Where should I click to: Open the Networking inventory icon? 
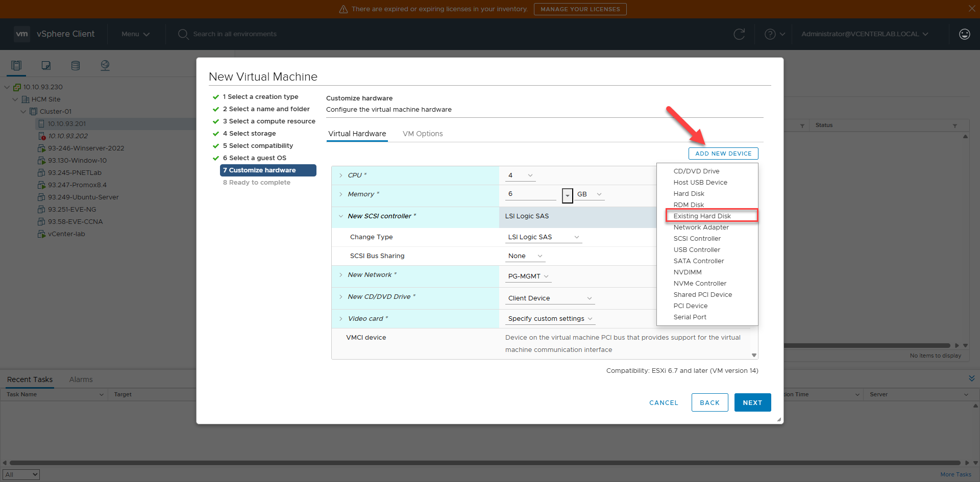pyautogui.click(x=105, y=65)
